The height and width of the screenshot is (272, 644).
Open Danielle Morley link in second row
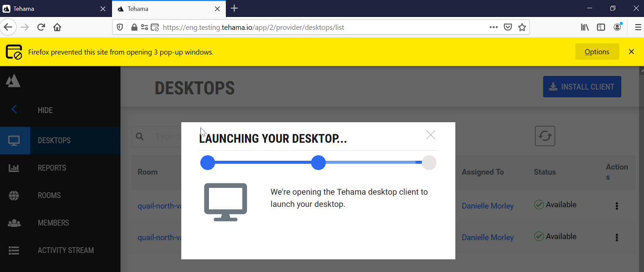pos(487,237)
